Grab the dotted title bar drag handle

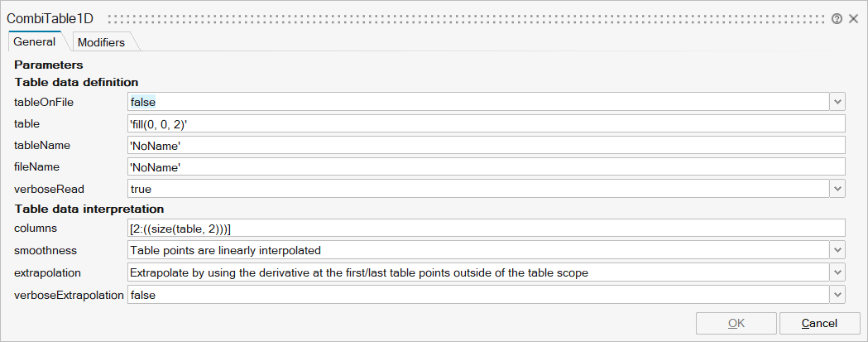click(x=463, y=18)
